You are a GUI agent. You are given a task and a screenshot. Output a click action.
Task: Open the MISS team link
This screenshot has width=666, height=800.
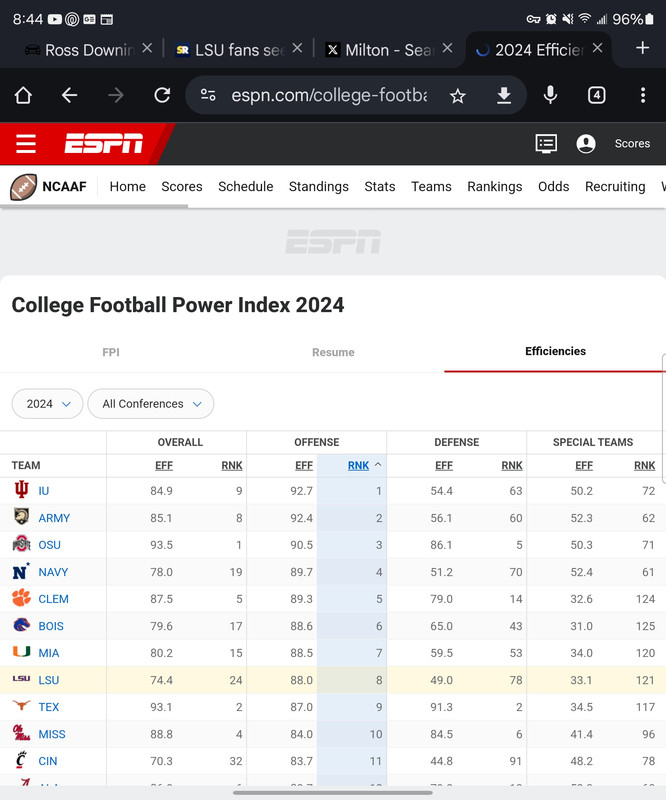[52, 734]
